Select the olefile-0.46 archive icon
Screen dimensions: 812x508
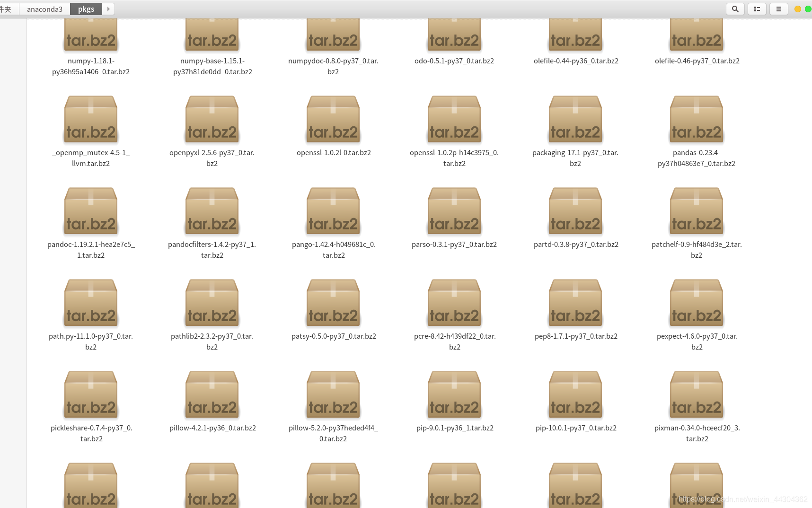click(697, 35)
